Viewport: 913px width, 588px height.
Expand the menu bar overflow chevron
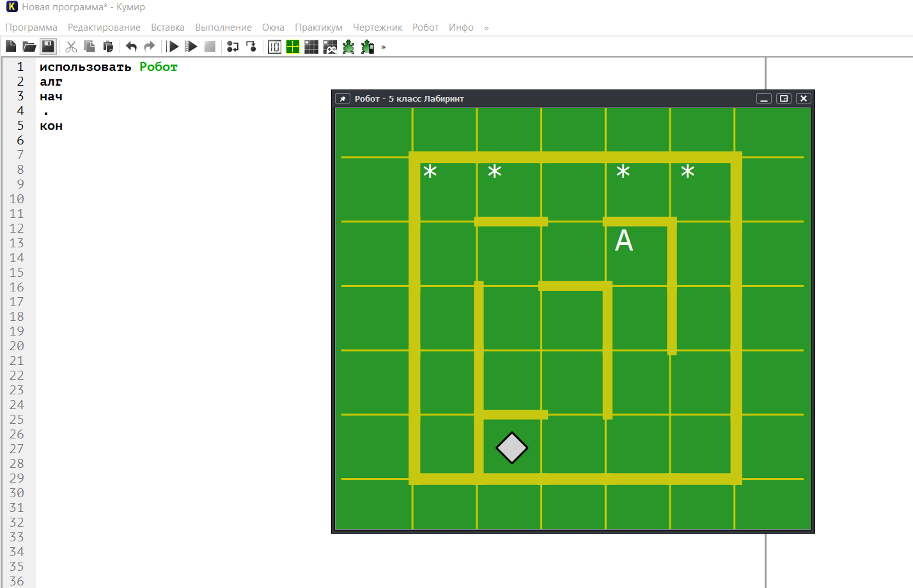coord(487,28)
